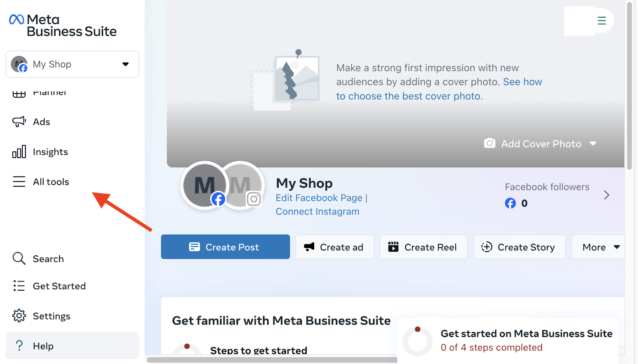Click the post icon in Create Post
The width and height of the screenshot is (638, 364).
pyautogui.click(x=195, y=247)
